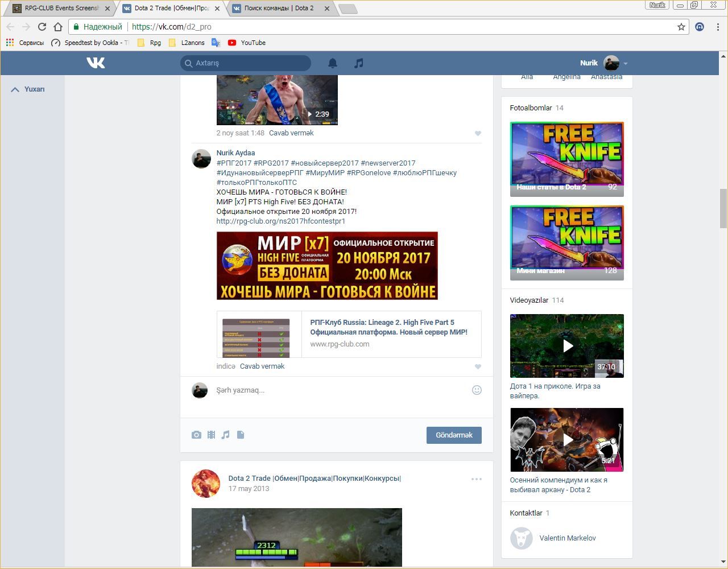Go back in Chrome history
Screen dimensions: 728x569
pyautogui.click(x=10, y=27)
